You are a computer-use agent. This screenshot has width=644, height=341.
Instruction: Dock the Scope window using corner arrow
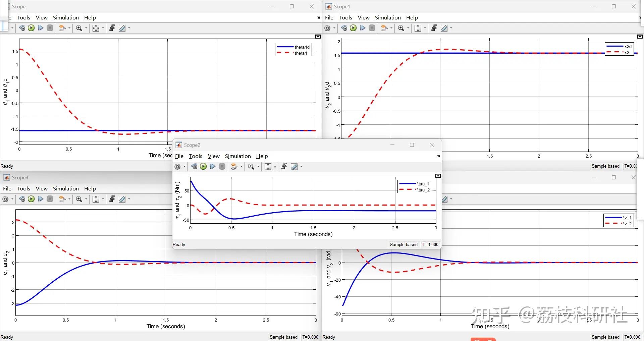coord(318,18)
